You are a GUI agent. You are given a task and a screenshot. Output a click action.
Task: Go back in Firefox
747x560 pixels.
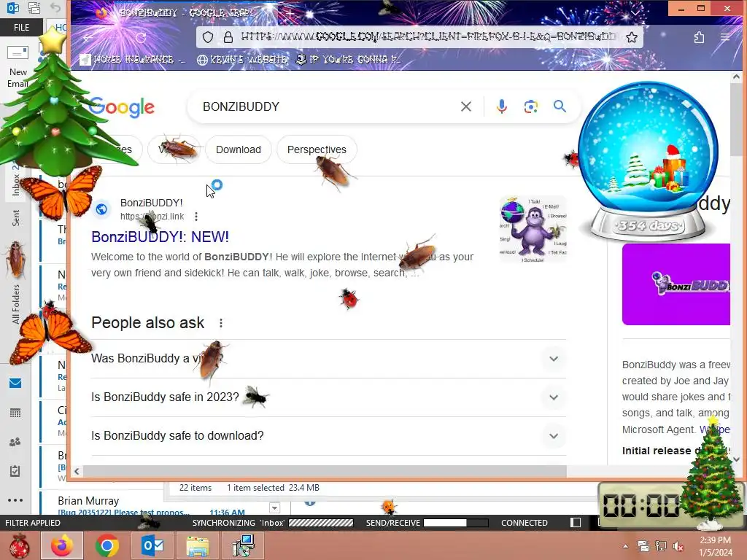(88, 38)
